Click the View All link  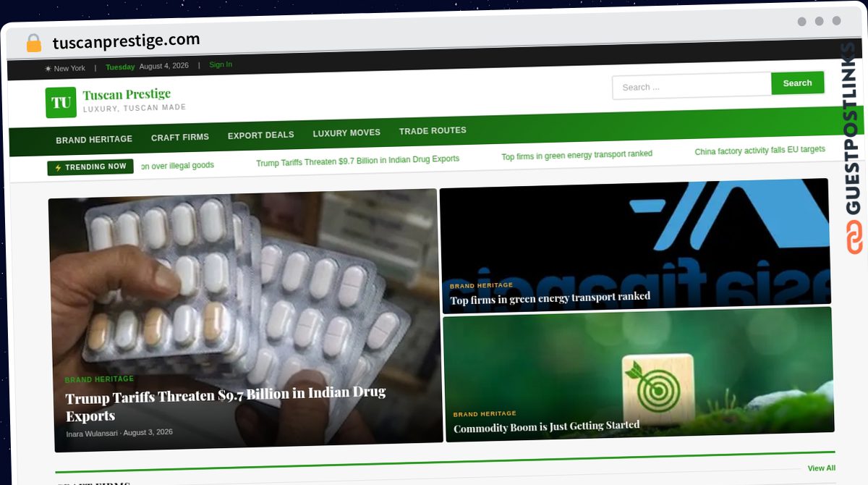pos(821,468)
